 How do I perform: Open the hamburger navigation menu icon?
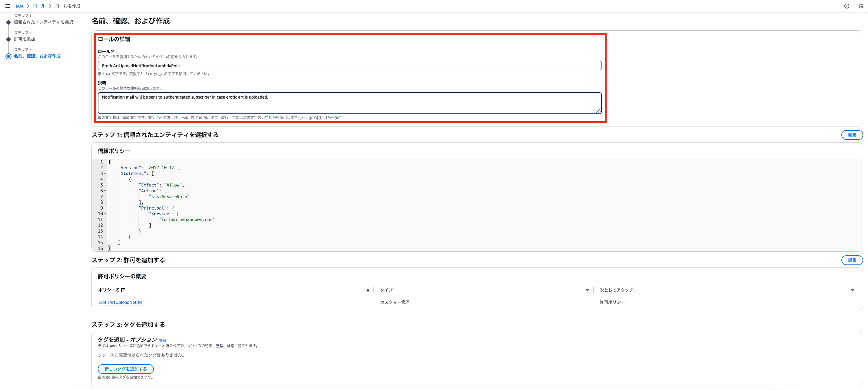pyautogui.click(x=7, y=6)
